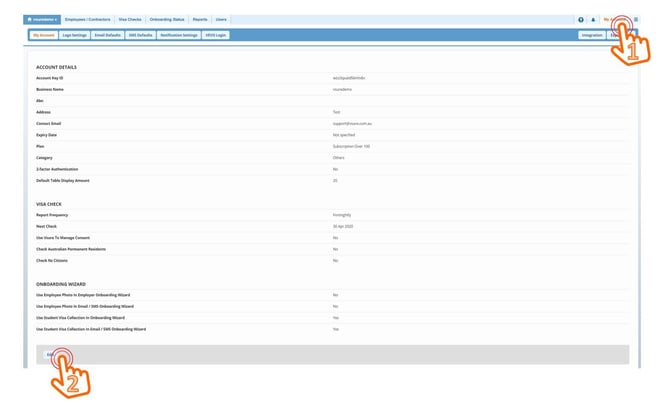
Task: Open the Employees / Contractors menu
Action: tap(87, 19)
